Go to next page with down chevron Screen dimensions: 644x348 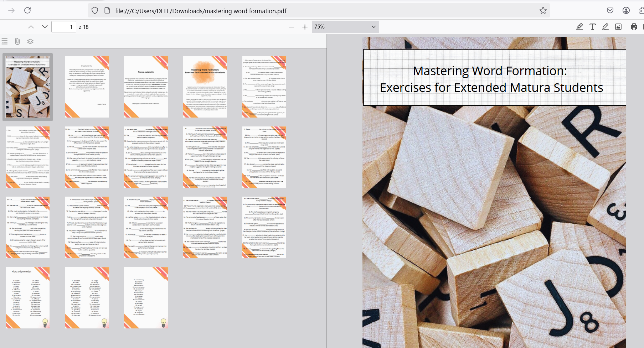(x=45, y=27)
